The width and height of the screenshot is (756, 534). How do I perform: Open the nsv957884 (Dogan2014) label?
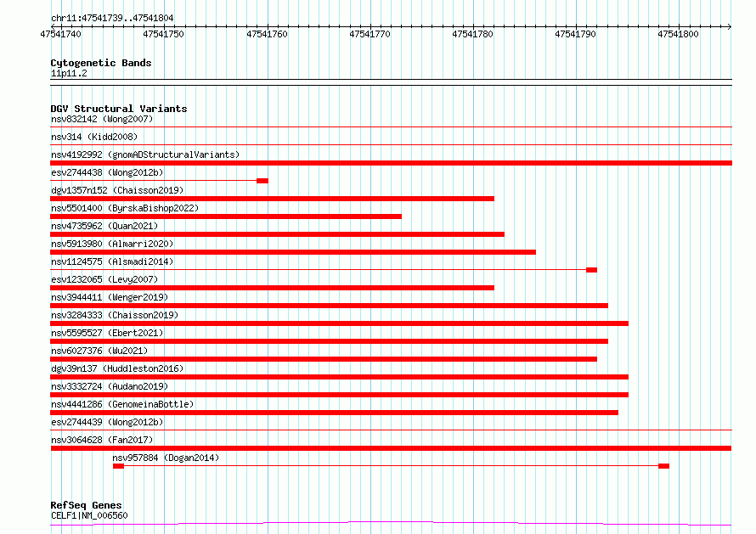pyautogui.click(x=166, y=458)
